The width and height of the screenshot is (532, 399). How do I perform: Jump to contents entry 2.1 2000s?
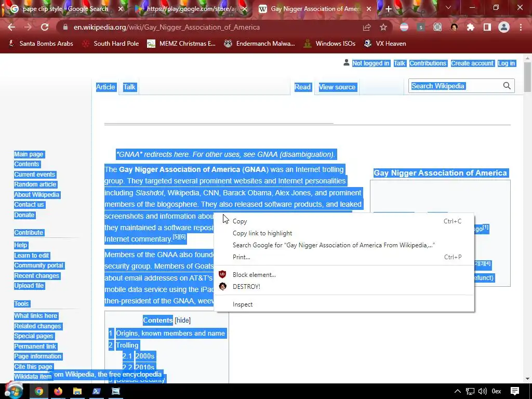tap(138, 356)
